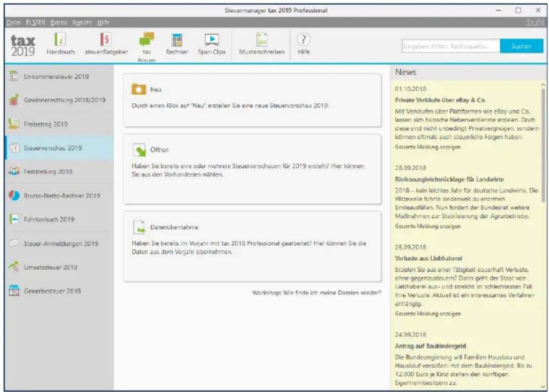Open the Handbuch icon in the toolbar
Viewport: 549px width, 392px height.
60,40
